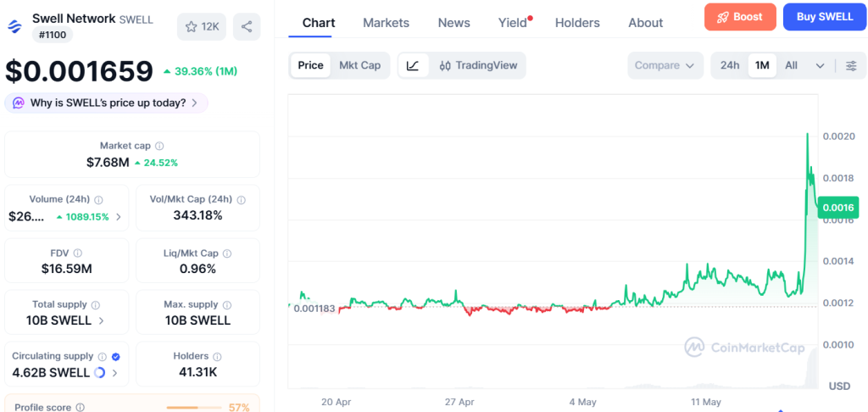Click the Market cap info icon
Viewport: 868px width, 412px height.
tap(159, 146)
